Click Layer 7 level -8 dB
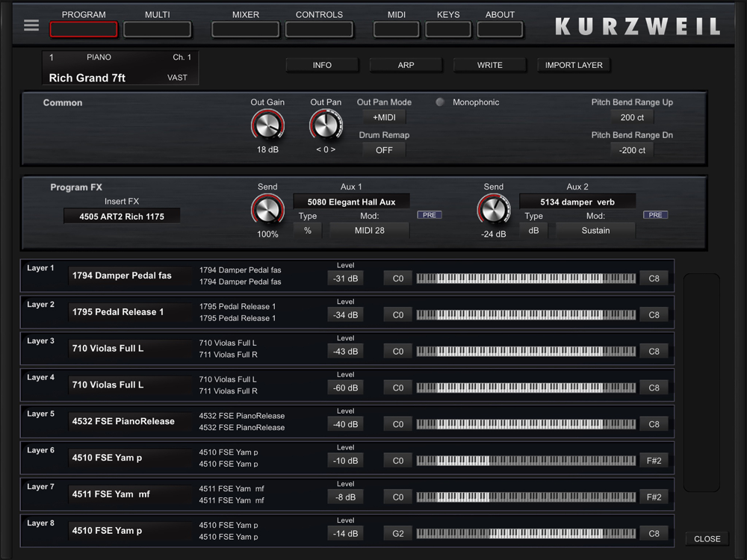Screen dimensions: 747x560 345,497
